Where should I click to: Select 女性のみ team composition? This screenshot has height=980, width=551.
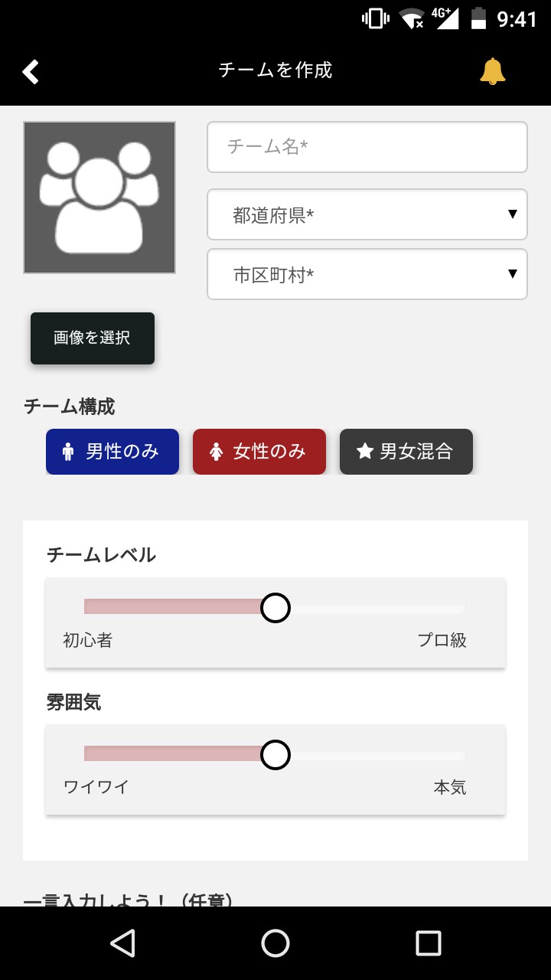(x=259, y=452)
